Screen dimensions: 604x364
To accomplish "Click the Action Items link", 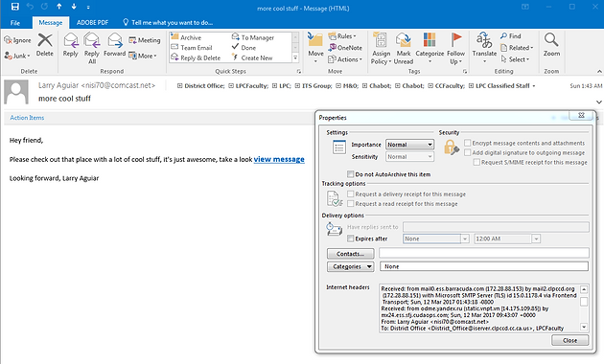I will click(x=27, y=118).
